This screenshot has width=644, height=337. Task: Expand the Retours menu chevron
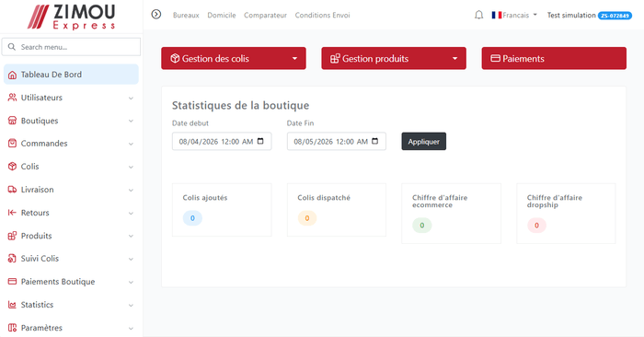coord(131,213)
